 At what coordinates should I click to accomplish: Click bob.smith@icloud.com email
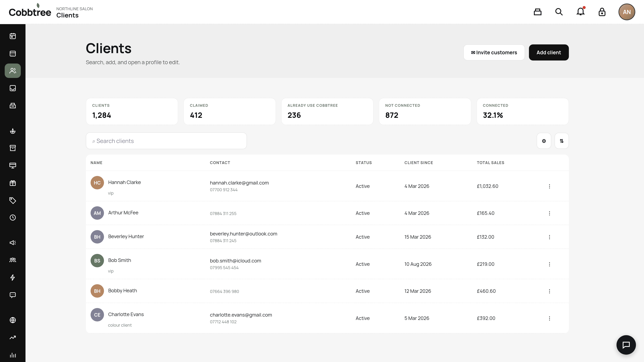click(235, 261)
